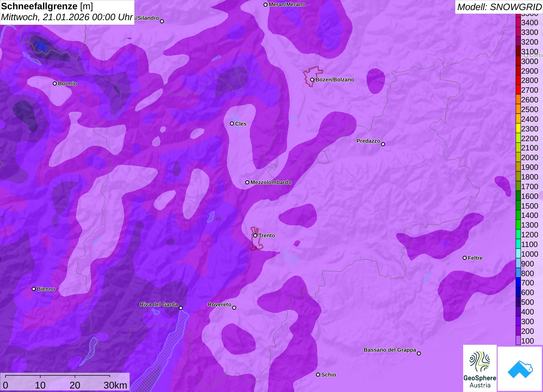
Task: Click the Bassano del Grappa marker
Action: click(419, 353)
